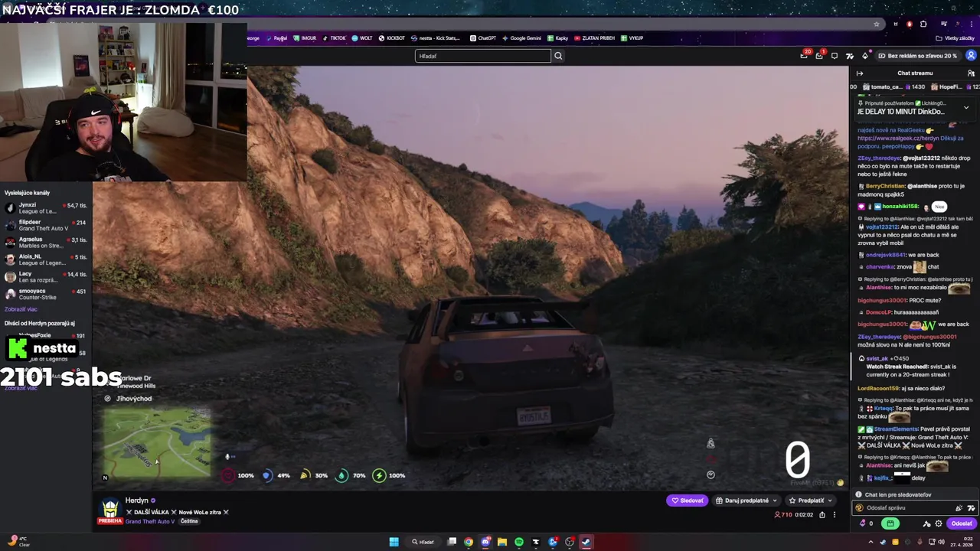Open Herdyn channel name link
This screenshot has width=980, height=551.
[136, 500]
